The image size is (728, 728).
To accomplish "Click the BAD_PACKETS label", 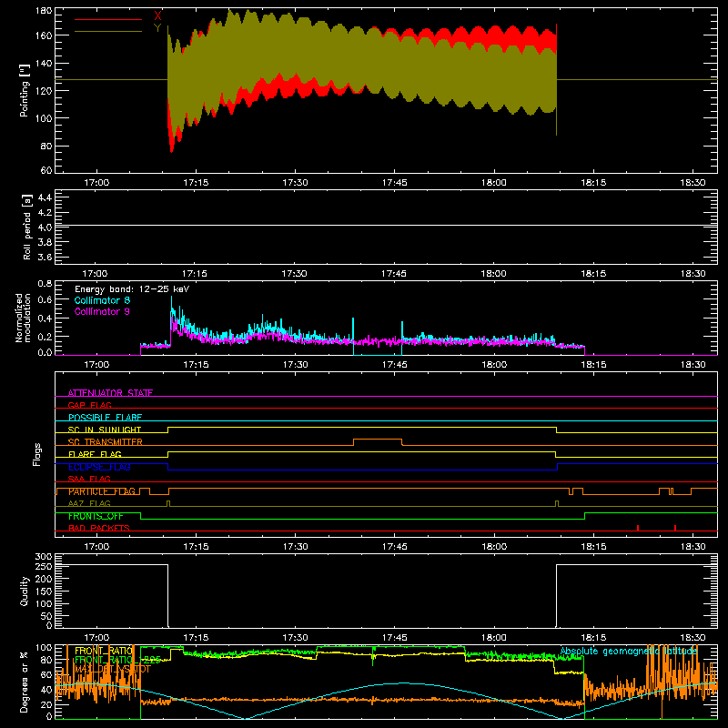I will click(x=99, y=528).
